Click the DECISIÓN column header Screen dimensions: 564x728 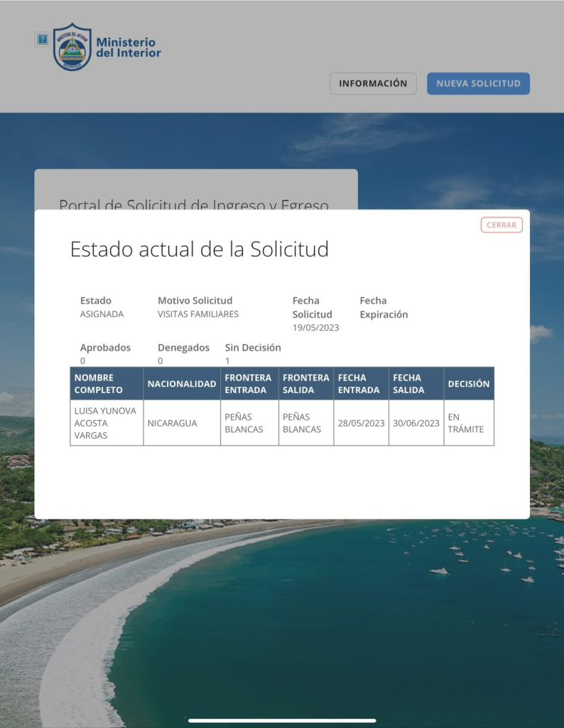click(x=469, y=383)
